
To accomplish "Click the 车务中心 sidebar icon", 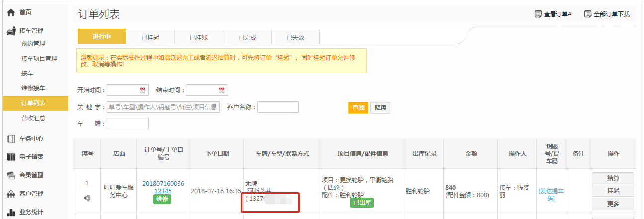I will (10, 139).
